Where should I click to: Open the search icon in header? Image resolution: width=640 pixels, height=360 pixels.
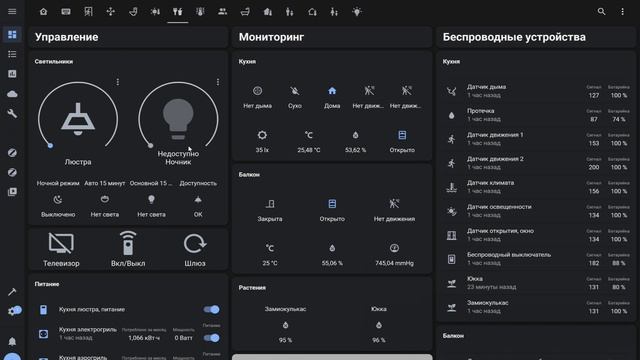click(x=601, y=11)
